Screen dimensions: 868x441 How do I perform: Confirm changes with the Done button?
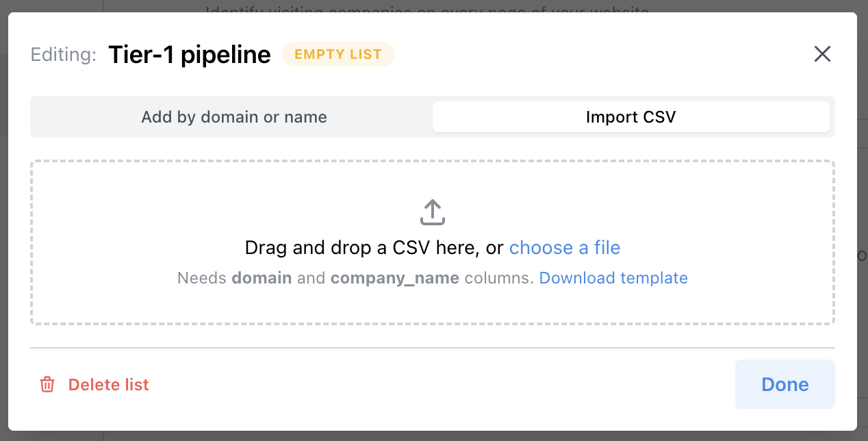click(784, 384)
